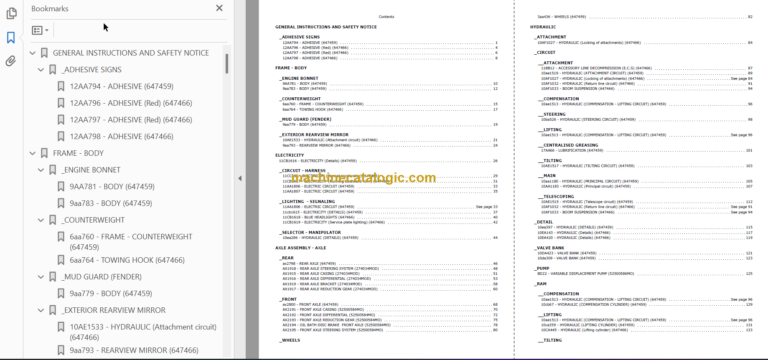Viewport: 768px width, 360px height.
Task: Click bookmark icon beside 9aa793 - REARVIEW MIRROR
Action: (x=61, y=350)
